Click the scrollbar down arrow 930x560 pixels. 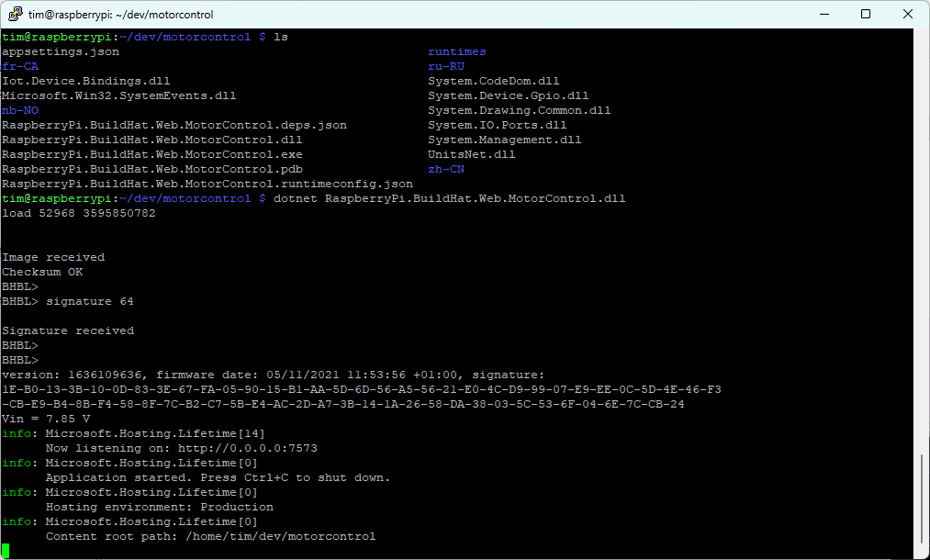coord(922,551)
